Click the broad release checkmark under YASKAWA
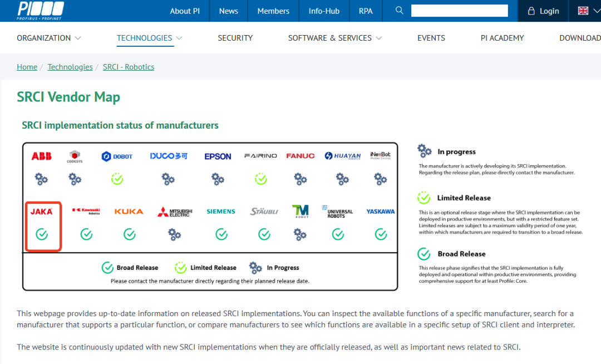Viewport: 601px width, 364px height. [x=381, y=234]
